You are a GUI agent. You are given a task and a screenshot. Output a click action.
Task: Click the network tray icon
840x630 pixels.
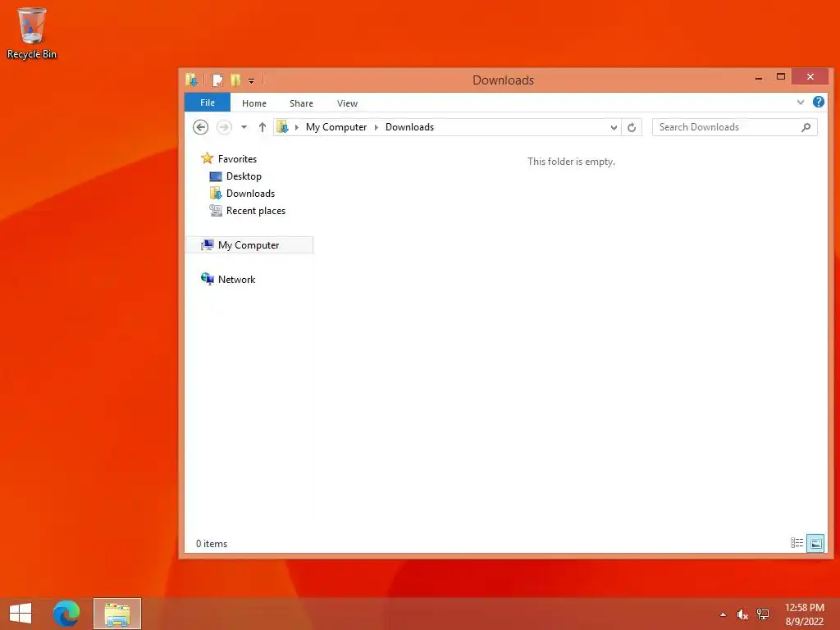763,614
